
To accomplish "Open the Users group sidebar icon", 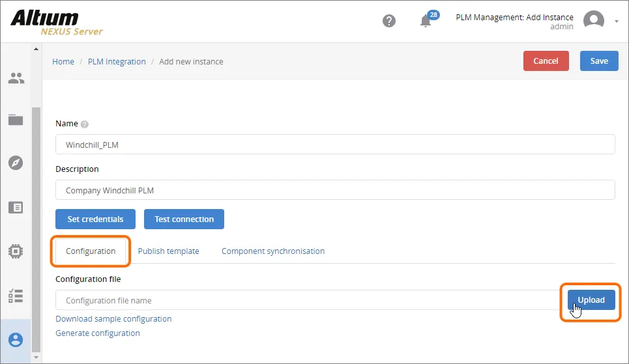I will [x=16, y=78].
